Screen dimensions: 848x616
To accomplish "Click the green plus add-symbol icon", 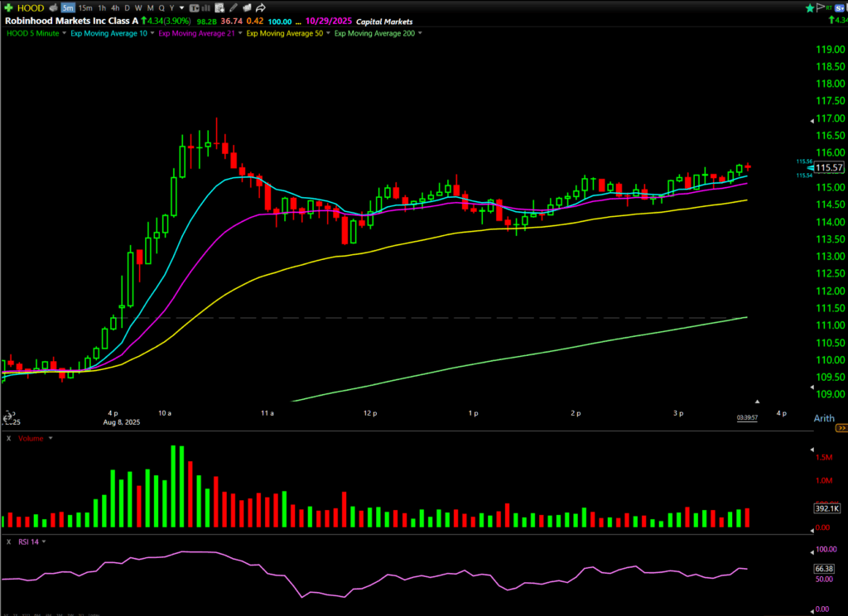I will coord(8,7).
